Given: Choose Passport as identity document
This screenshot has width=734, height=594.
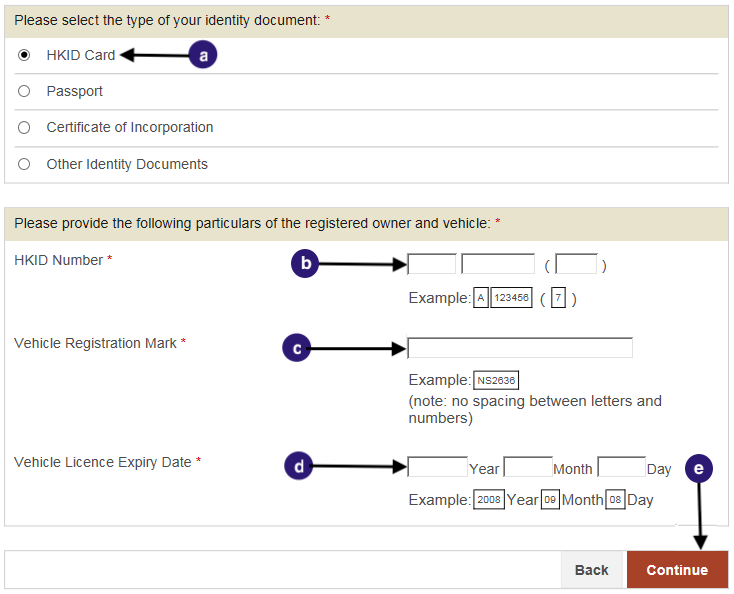Looking at the screenshot, I should pyautogui.click(x=24, y=91).
